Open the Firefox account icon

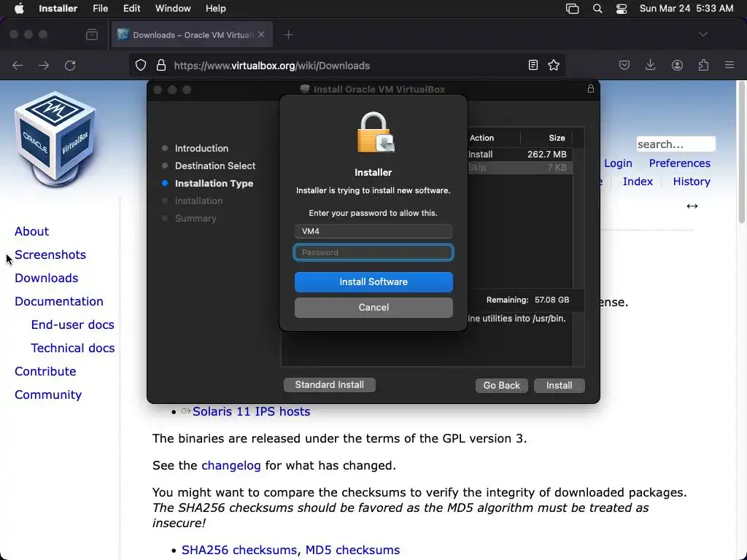point(677,65)
